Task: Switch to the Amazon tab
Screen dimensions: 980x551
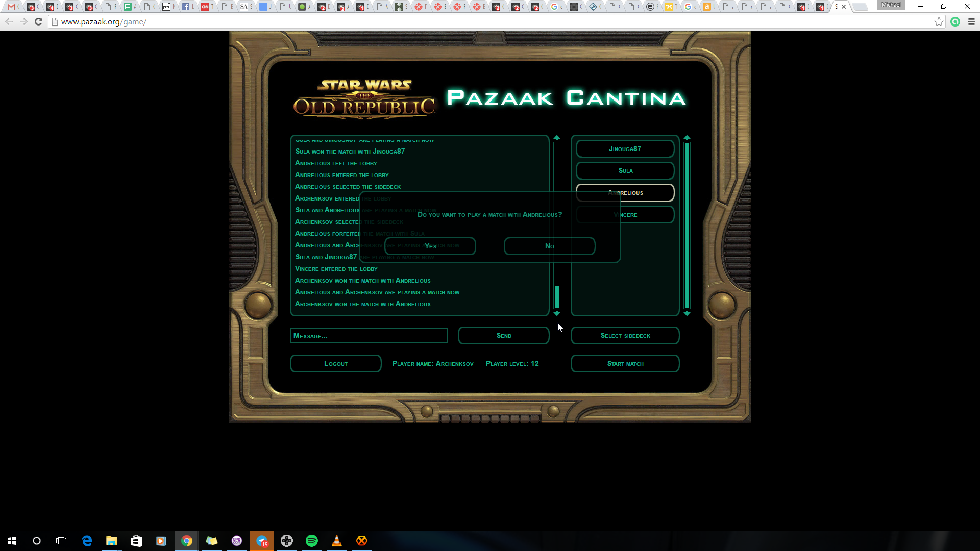Action: pyautogui.click(x=708, y=7)
